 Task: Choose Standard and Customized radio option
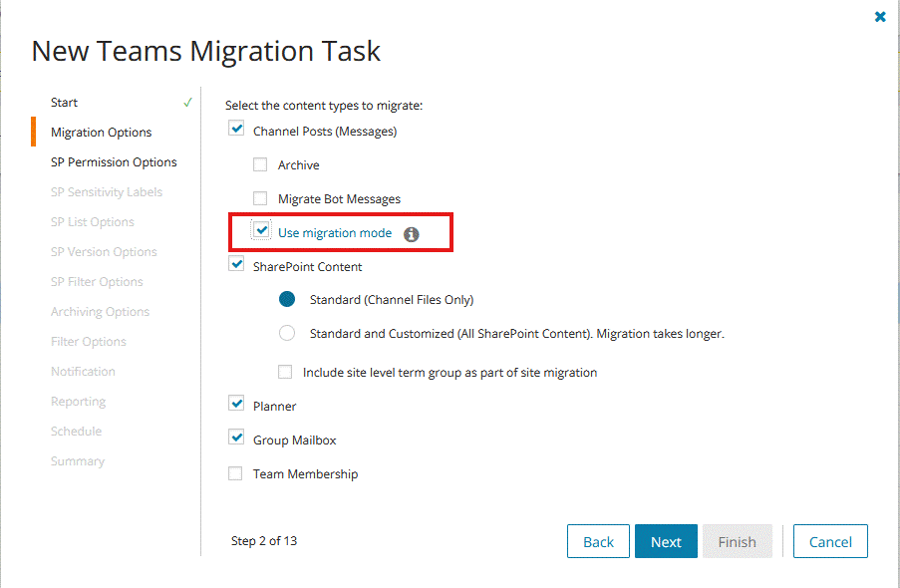[287, 333]
